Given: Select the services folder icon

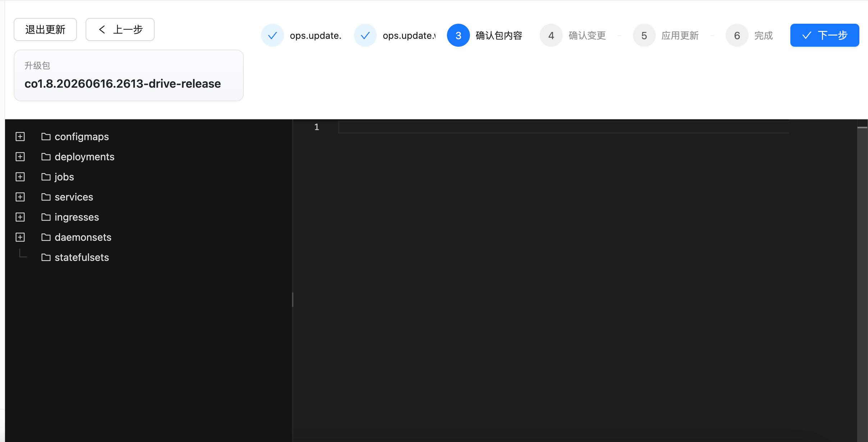Looking at the screenshot, I should click(x=46, y=197).
